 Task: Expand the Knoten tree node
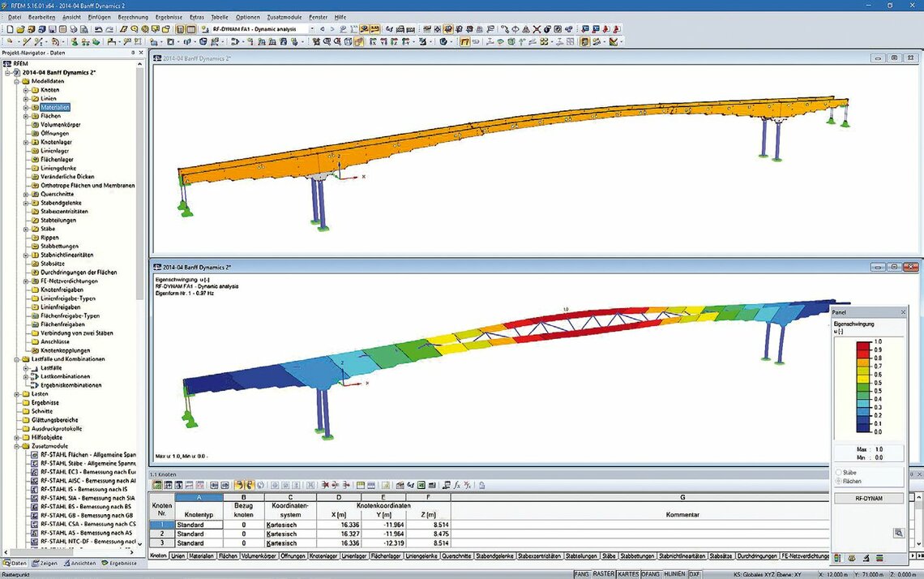(26, 90)
